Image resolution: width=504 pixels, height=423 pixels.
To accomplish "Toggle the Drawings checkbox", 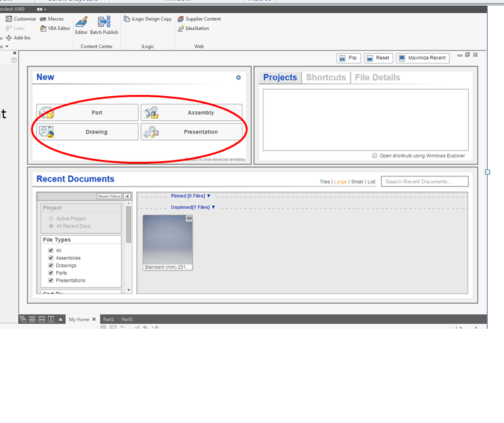I will tap(51, 266).
